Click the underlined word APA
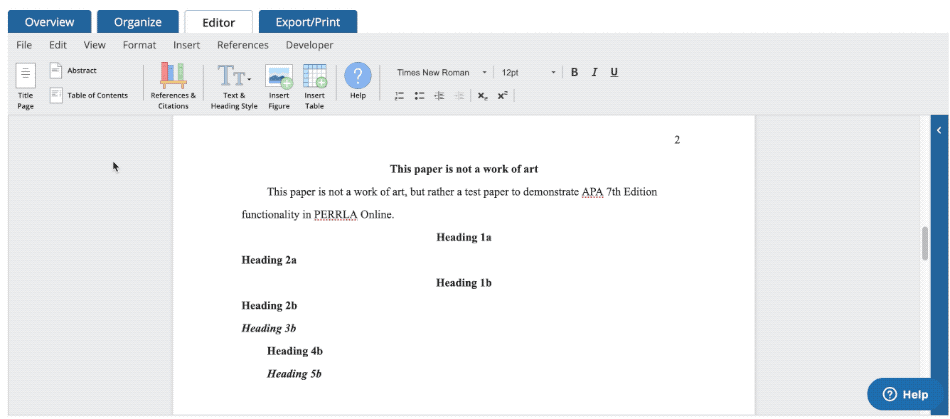This screenshot has height=419, width=950. (x=593, y=192)
